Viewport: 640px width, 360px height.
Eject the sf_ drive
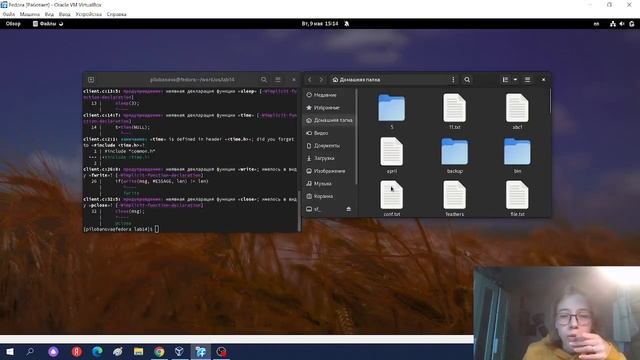click(x=349, y=209)
